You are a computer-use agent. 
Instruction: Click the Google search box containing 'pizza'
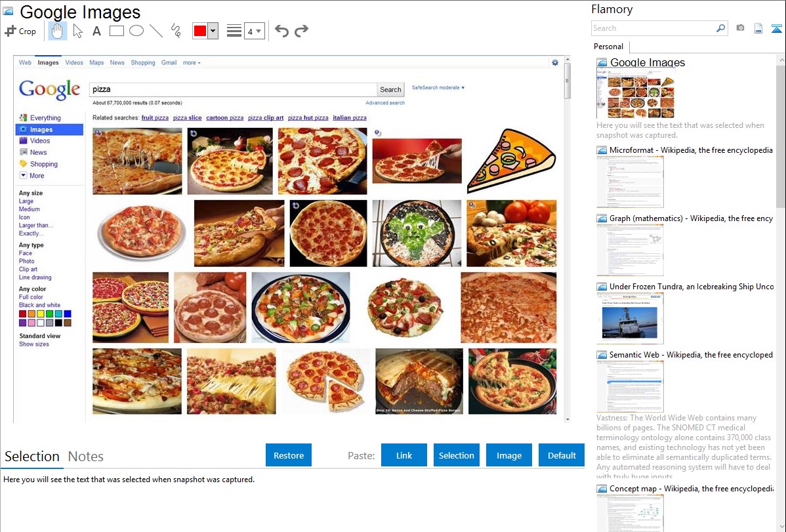coord(233,90)
